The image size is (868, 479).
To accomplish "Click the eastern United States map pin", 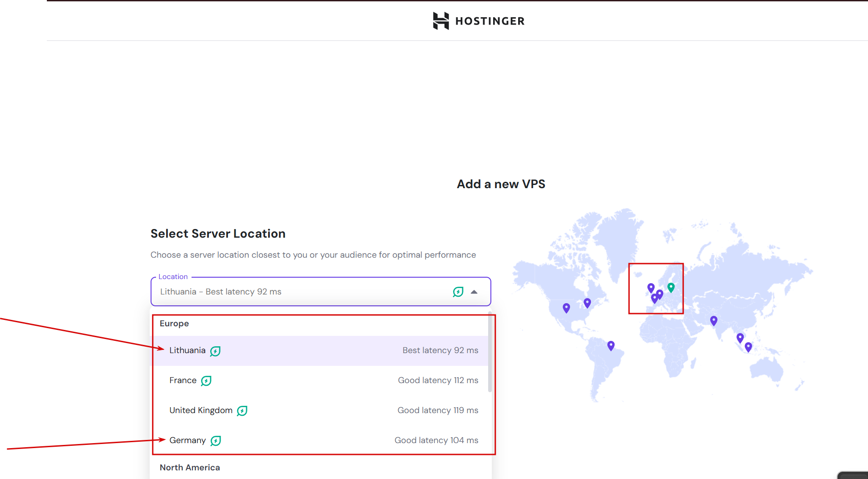I will click(x=587, y=303).
